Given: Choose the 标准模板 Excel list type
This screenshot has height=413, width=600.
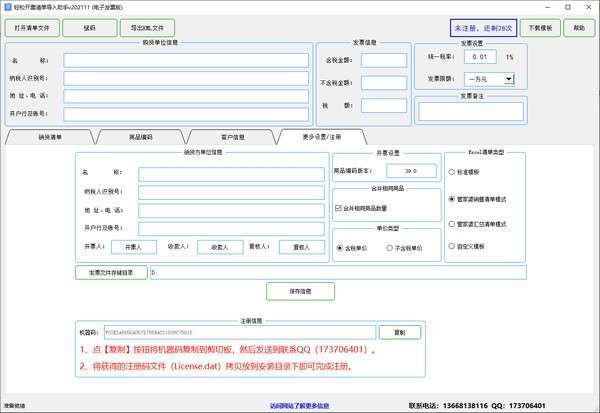Looking at the screenshot, I should point(453,174).
